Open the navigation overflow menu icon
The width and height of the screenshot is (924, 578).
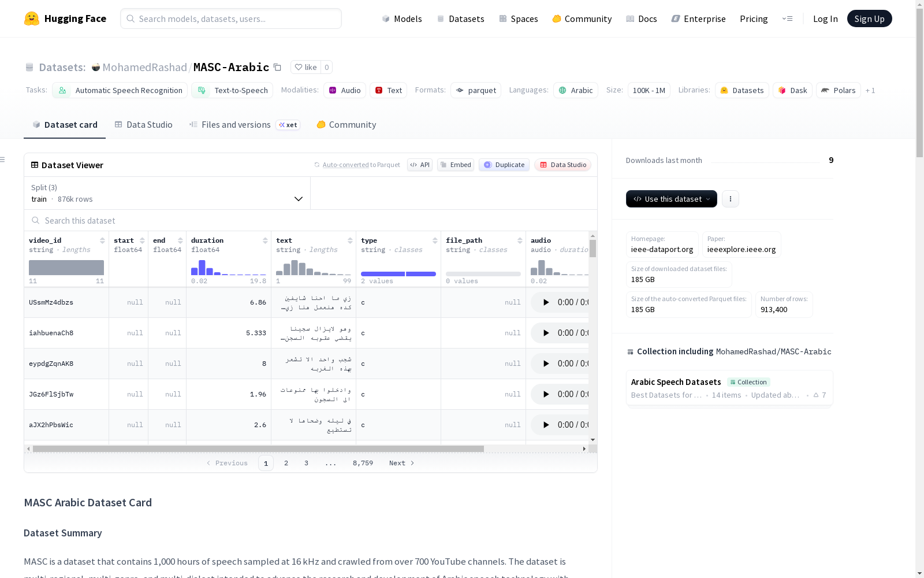[x=787, y=18]
